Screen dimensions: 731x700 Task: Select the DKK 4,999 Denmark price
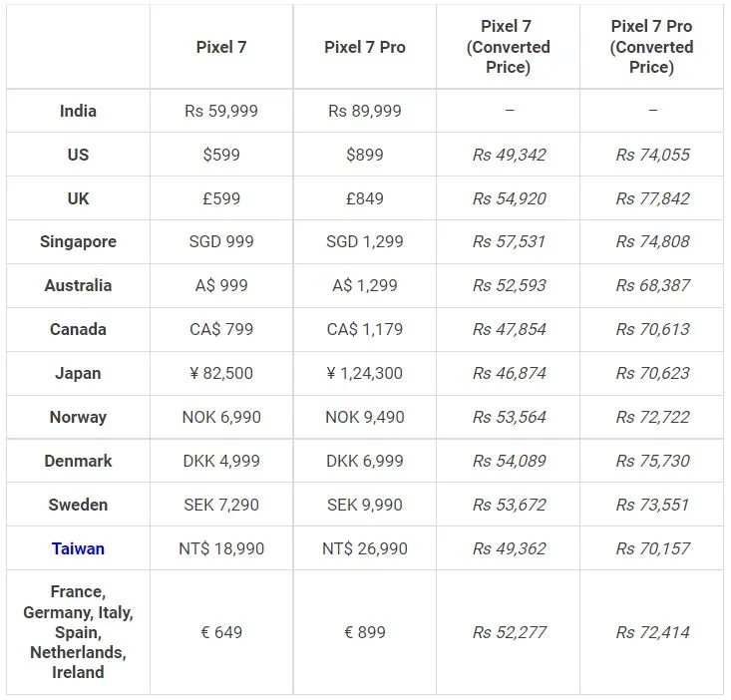pos(221,461)
